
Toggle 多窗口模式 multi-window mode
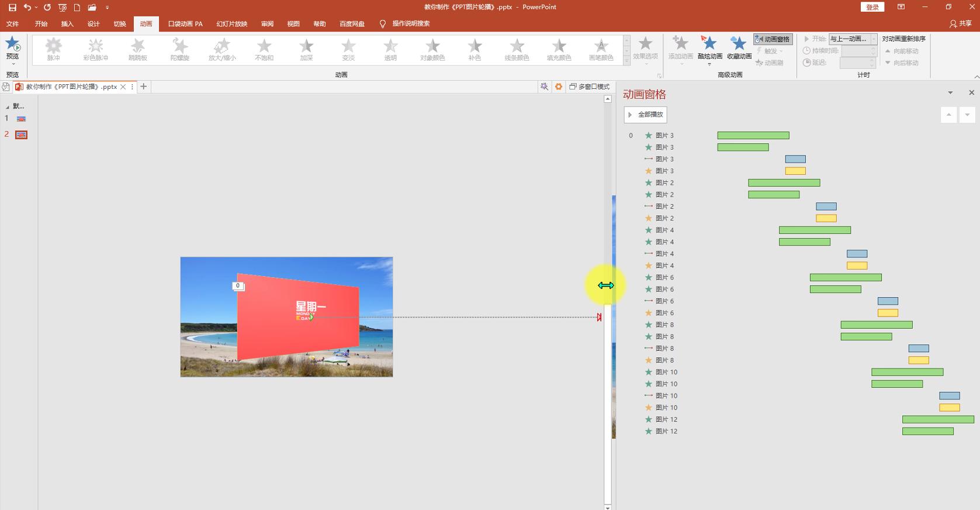click(589, 87)
